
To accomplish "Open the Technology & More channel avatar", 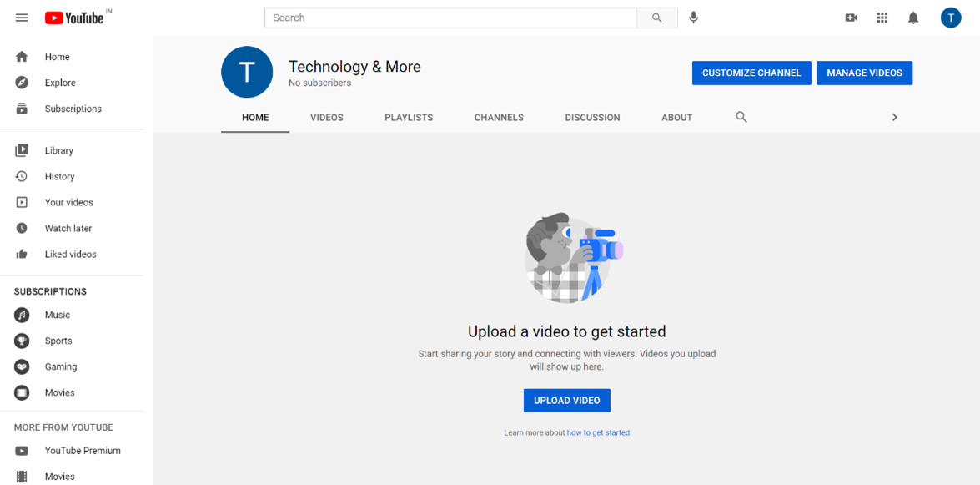I will [247, 73].
